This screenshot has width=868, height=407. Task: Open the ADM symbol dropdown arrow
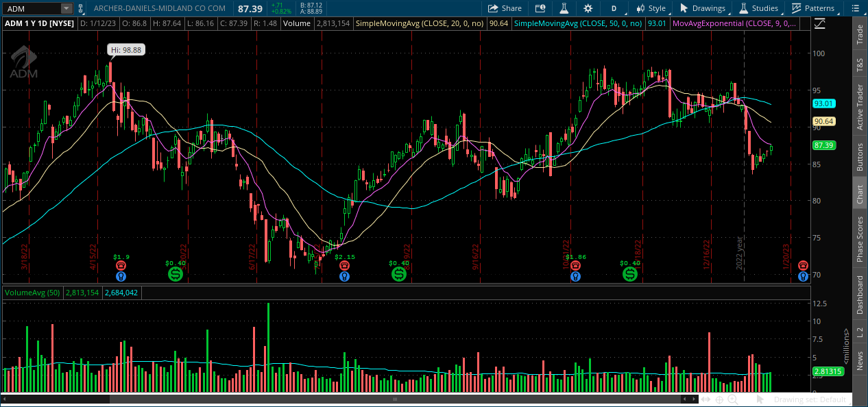[66, 8]
